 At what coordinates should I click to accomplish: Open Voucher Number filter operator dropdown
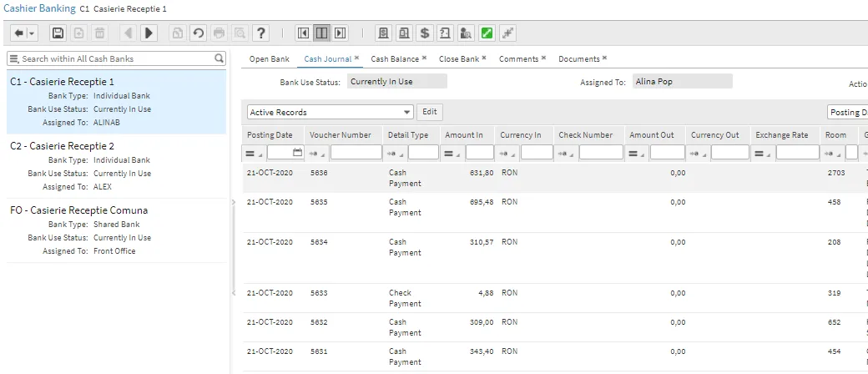[x=319, y=153]
